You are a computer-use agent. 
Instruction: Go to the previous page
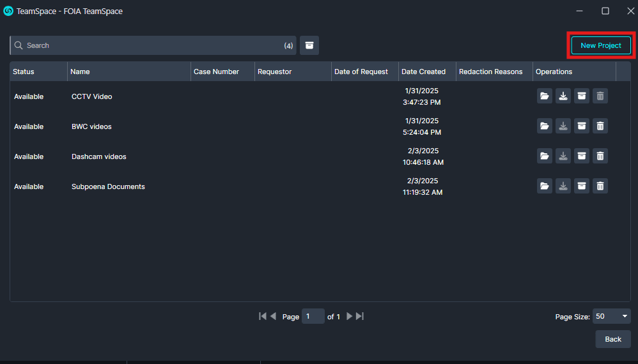pyautogui.click(x=273, y=316)
